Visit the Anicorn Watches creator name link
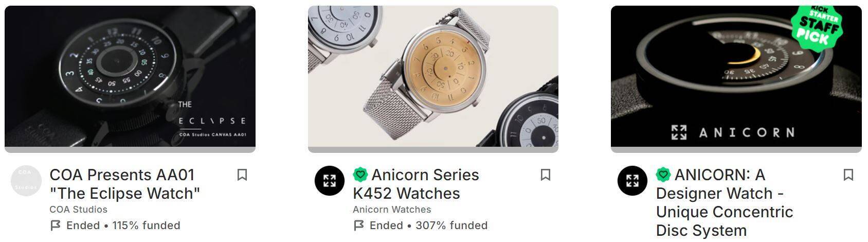 point(392,210)
